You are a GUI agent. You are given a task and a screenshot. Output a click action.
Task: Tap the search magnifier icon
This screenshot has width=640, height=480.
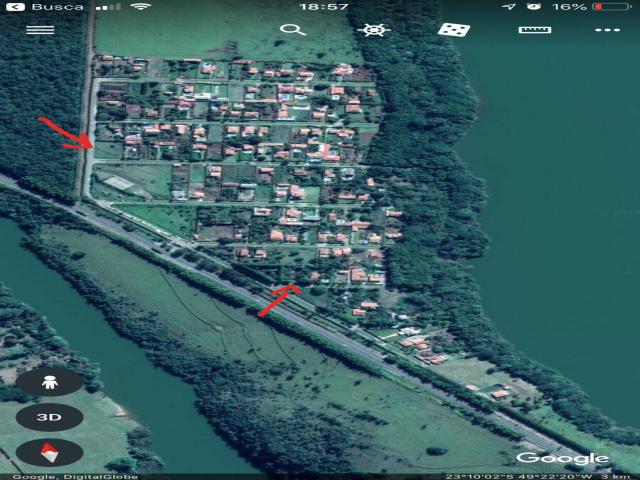(x=292, y=29)
